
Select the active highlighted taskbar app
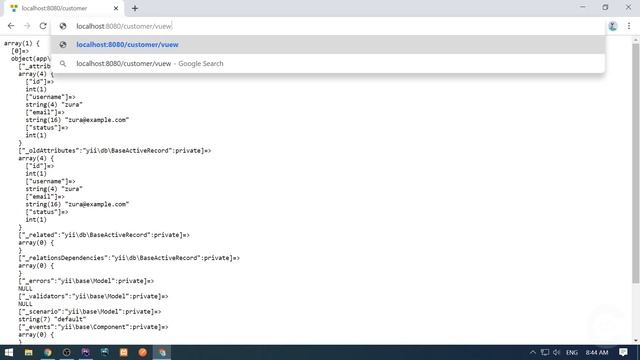coord(162,352)
